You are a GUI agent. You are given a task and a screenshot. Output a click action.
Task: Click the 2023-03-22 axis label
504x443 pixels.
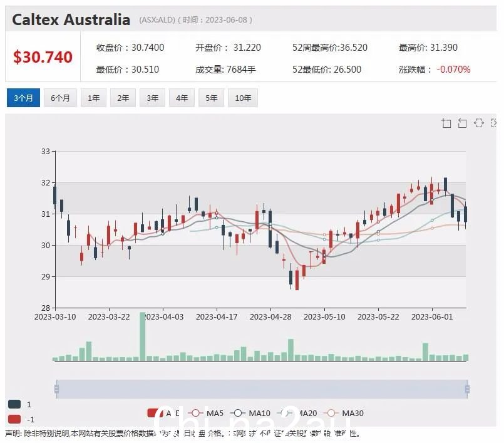pos(109,317)
